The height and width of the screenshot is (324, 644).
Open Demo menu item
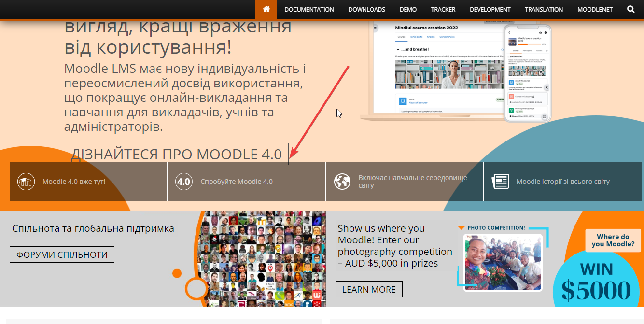coord(408,9)
